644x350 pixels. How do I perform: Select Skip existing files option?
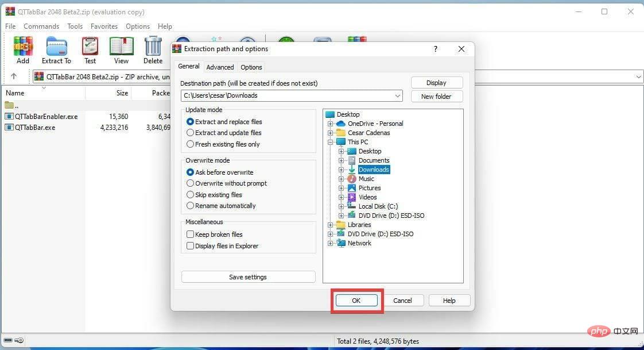coord(215,194)
